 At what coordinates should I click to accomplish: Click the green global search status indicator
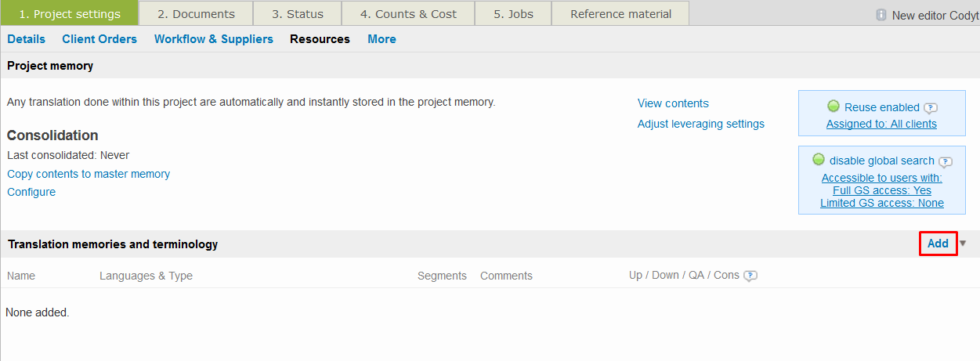[x=819, y=160]
